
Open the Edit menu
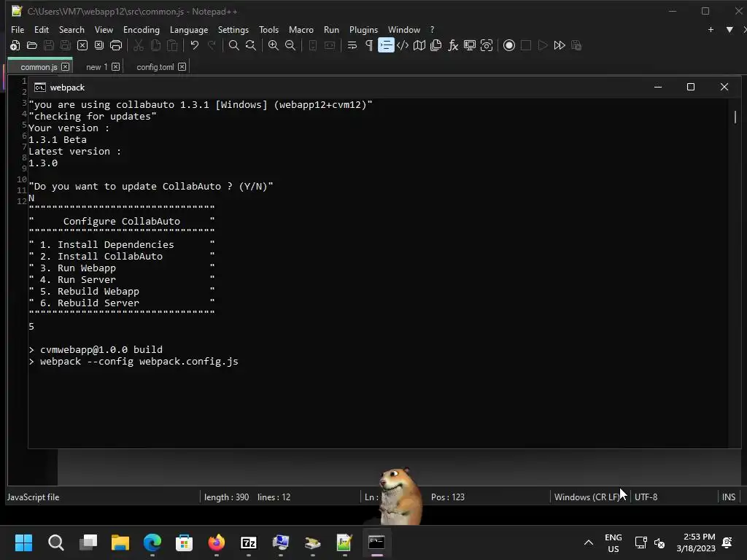[42, 29]
